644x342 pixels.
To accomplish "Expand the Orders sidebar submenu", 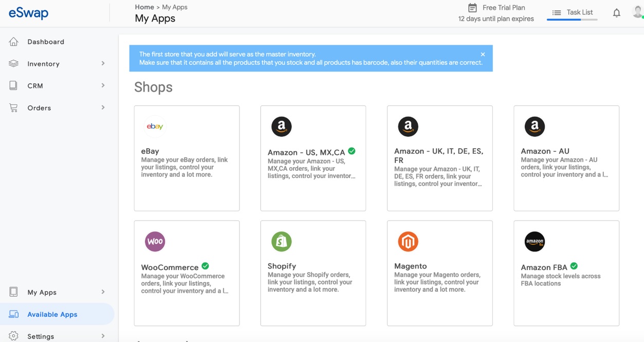I will click(x=103, y=107).
